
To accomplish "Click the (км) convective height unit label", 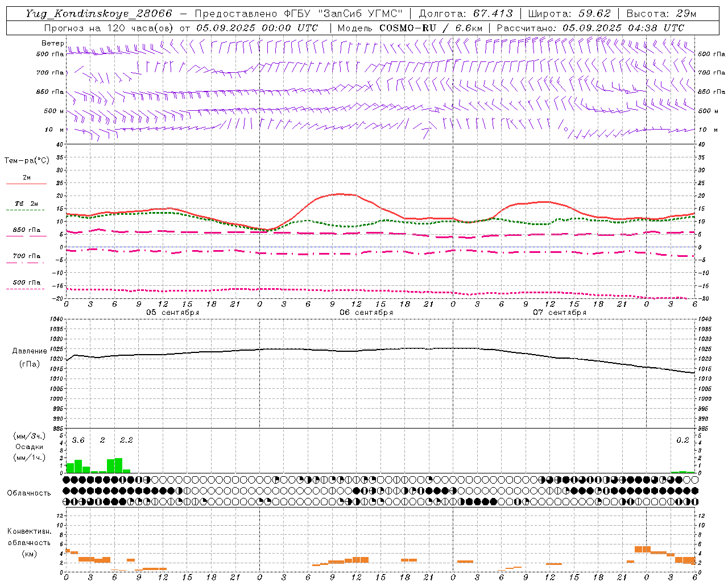I will click(30, 554).
